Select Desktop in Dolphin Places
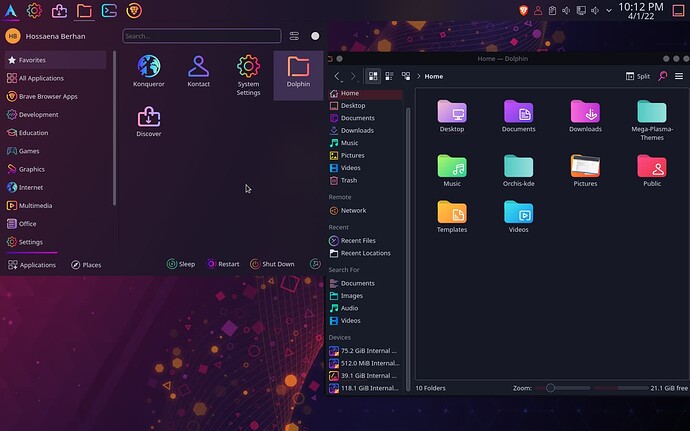 [x=365, y=106]
